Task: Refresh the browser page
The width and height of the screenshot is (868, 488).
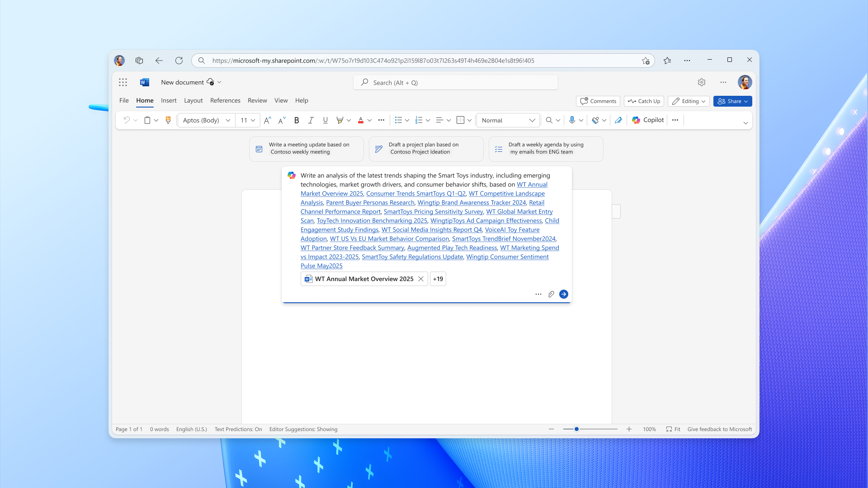Action: [179, 61]
